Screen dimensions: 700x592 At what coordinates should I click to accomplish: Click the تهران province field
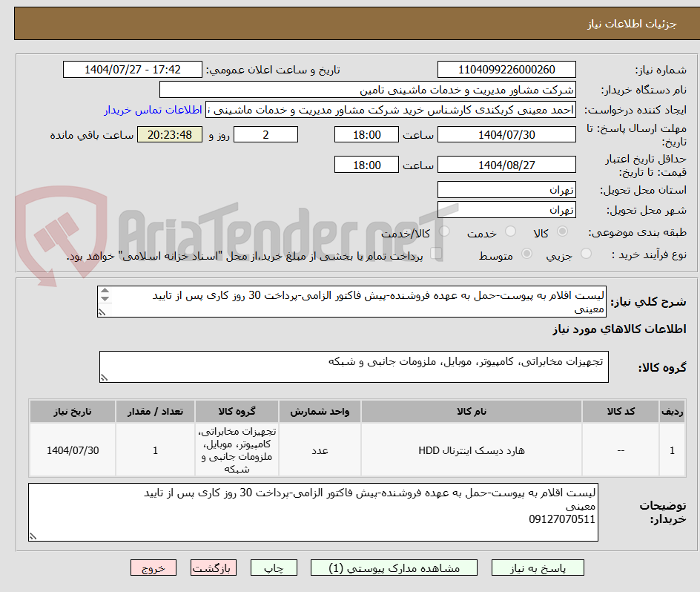[506, 189]
